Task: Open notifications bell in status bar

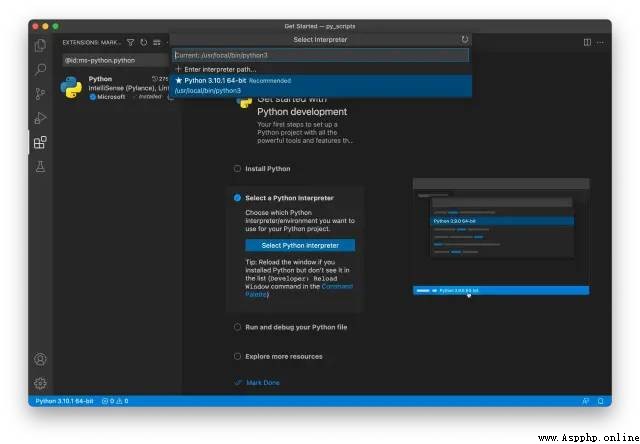Action: pos(600,401)
